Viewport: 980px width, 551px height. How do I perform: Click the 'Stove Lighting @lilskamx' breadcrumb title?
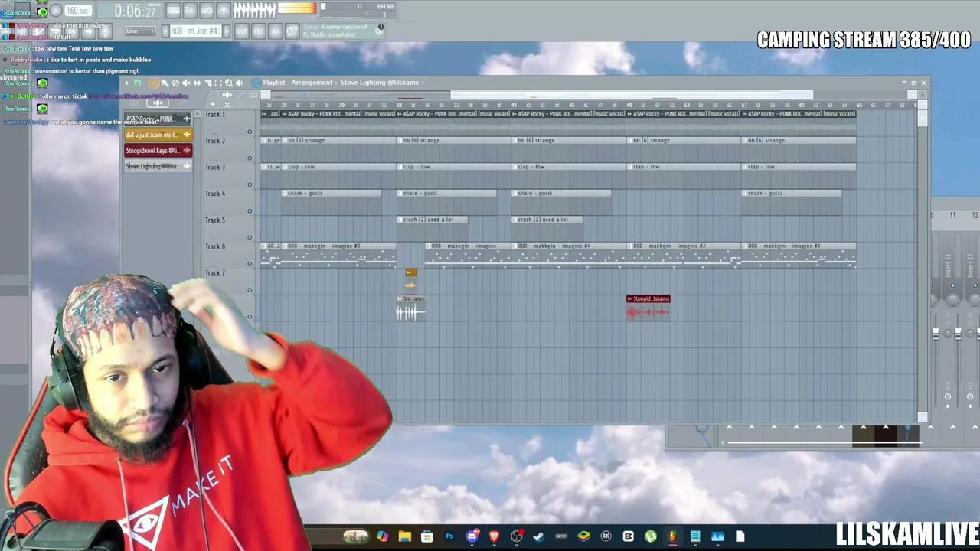click(x=379, y=83)
